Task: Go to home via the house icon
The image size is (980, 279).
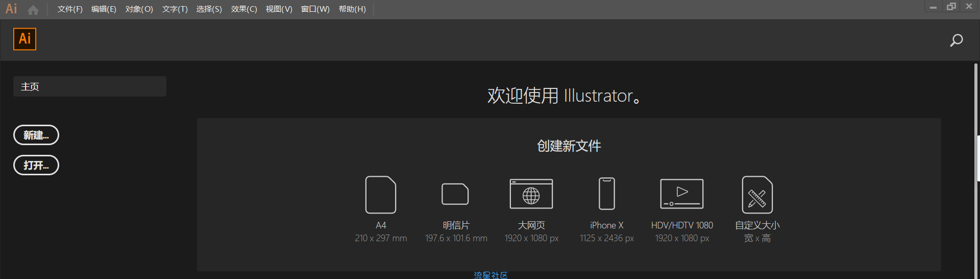Action: coord(33,10)
